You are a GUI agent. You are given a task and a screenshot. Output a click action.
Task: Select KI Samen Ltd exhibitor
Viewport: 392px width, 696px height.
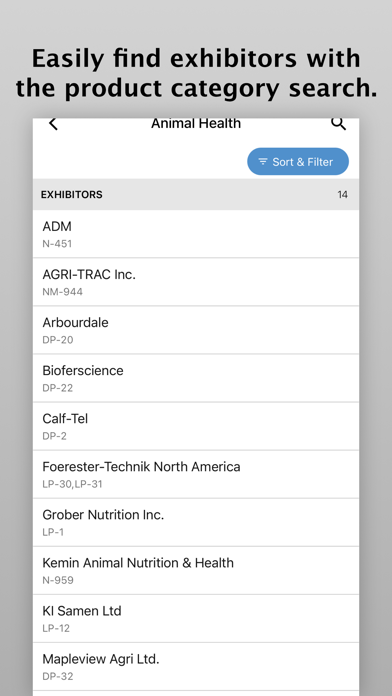pos(196,618)
